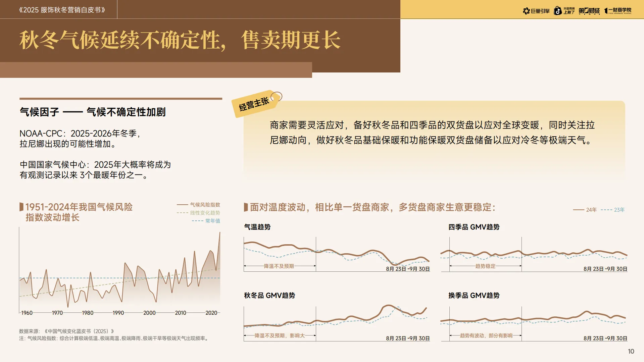The image size is (644, 362).
Task: Click the brown marker before 面对温度波动 heading
Action: (x=245, y=207)
